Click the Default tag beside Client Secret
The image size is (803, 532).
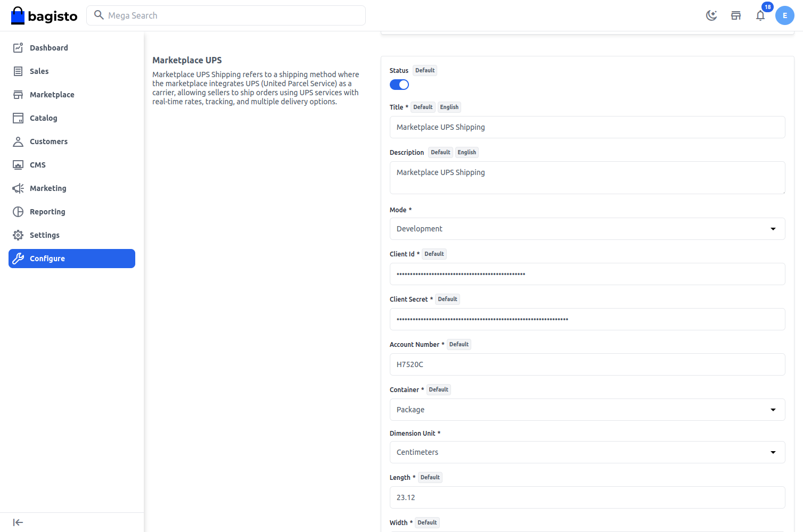click(447, 299)
